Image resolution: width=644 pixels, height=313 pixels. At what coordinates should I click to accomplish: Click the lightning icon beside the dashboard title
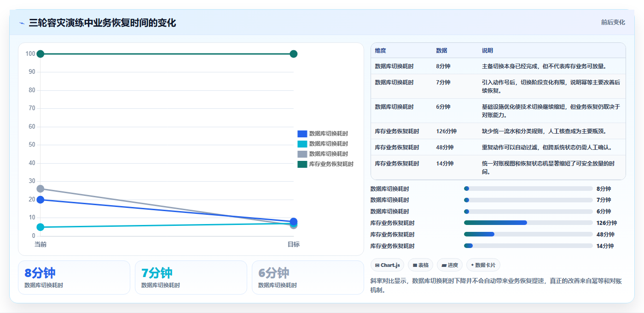(22, 23)
